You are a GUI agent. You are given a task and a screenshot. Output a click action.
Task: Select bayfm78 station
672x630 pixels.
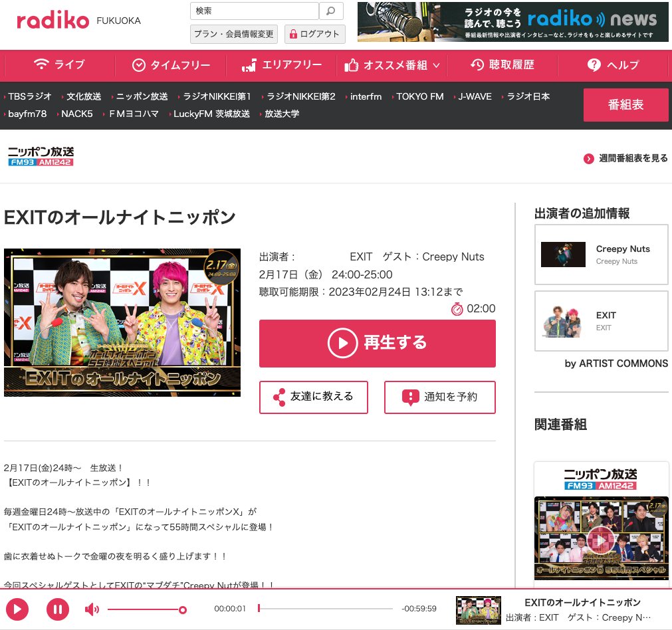point(27,114)
